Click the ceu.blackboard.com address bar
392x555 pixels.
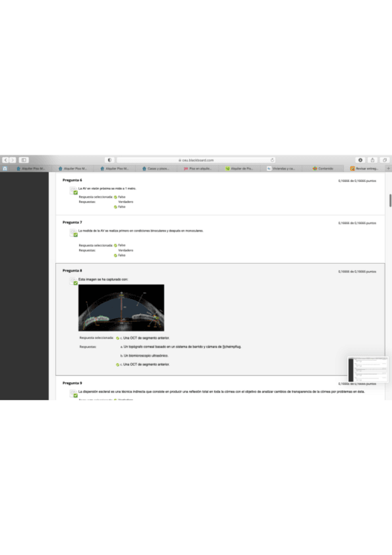196,160
